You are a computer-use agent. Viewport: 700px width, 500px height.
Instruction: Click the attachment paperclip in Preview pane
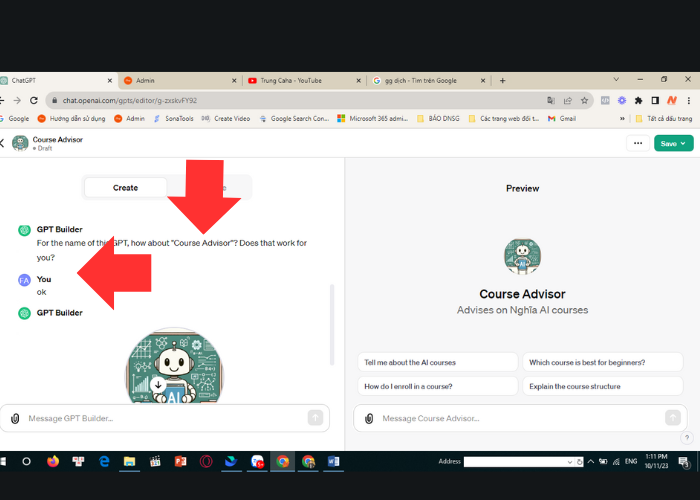(x=368, y=418)
